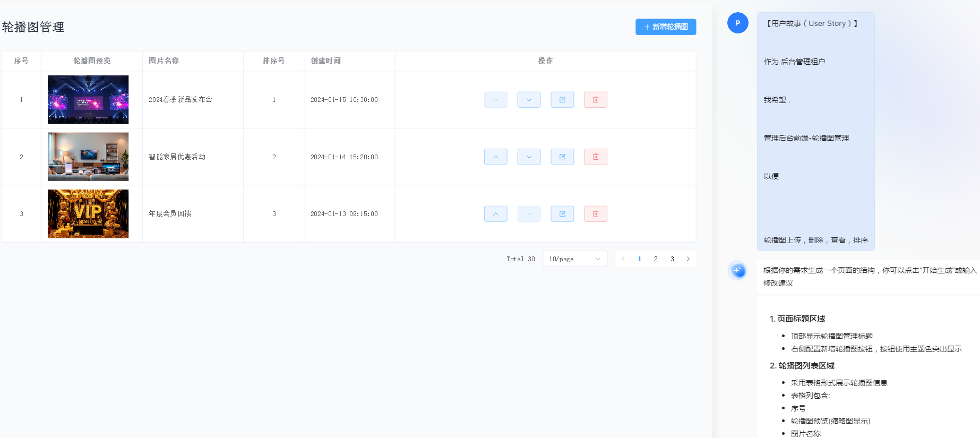The image size is (980, 438).
Task: Delete the 2024春季新品发布会 carousel
Action: [x=596, y=100]
